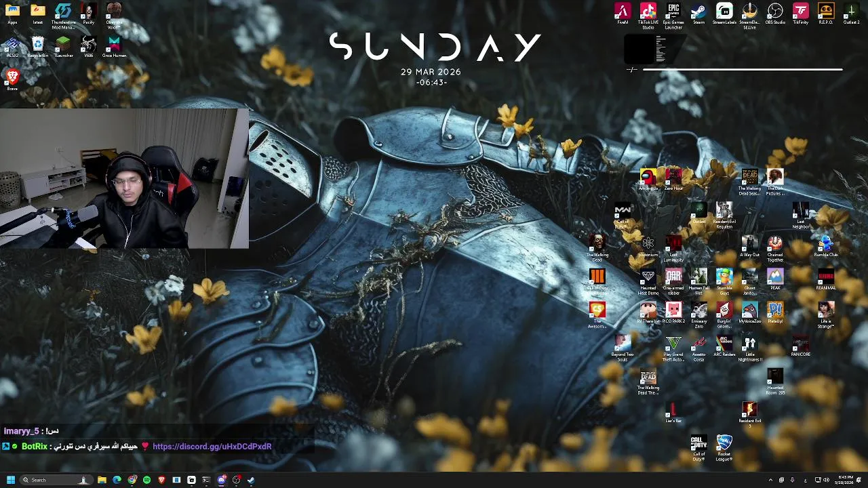Image resolution: width=868 pixels, height=488 pixels.
Task: Open the Haunted Heist Demo shortcut
Action: (x=648, y=281)
